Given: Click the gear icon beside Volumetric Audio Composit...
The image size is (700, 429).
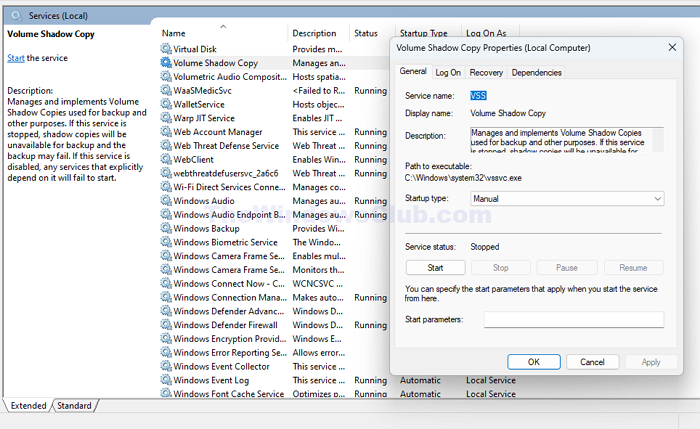Looking at the screenshot, I should coord(166,76).
